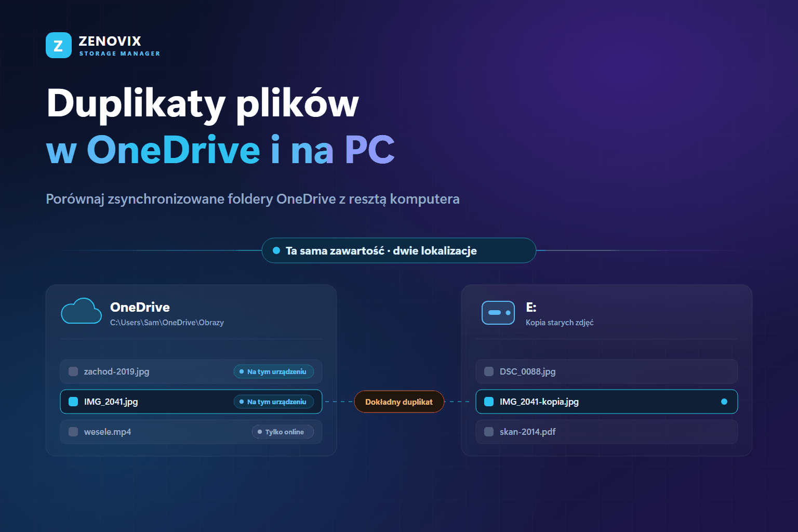Click subtitle 'Porównaj zsynchronizowane foldery OneDrive'
This screenshot has width=798, height=532.
pos(191,199)
